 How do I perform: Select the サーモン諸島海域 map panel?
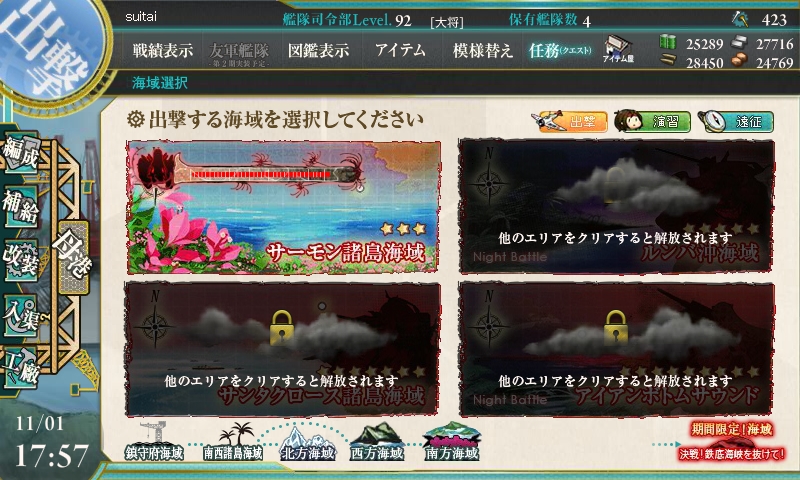(x=283, y=207)
